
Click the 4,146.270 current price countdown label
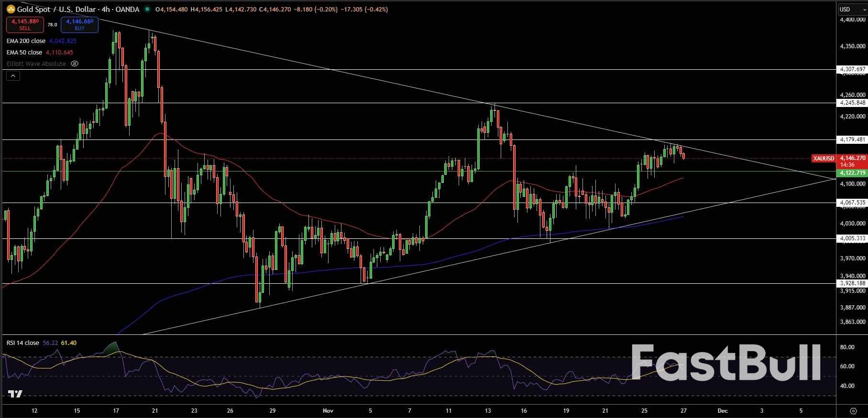tap(852, 161)
